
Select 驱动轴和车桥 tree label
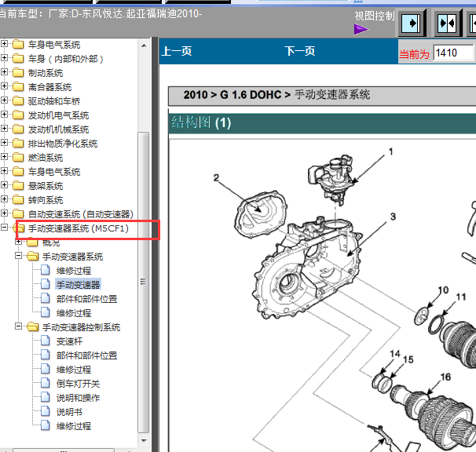pyautogui.click(x=54, y=101)
